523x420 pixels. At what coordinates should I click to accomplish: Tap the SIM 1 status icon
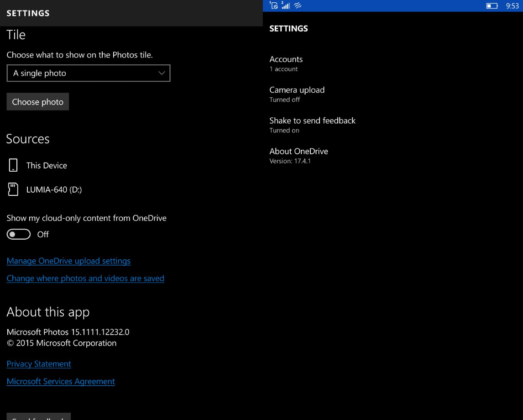[273, 5]
